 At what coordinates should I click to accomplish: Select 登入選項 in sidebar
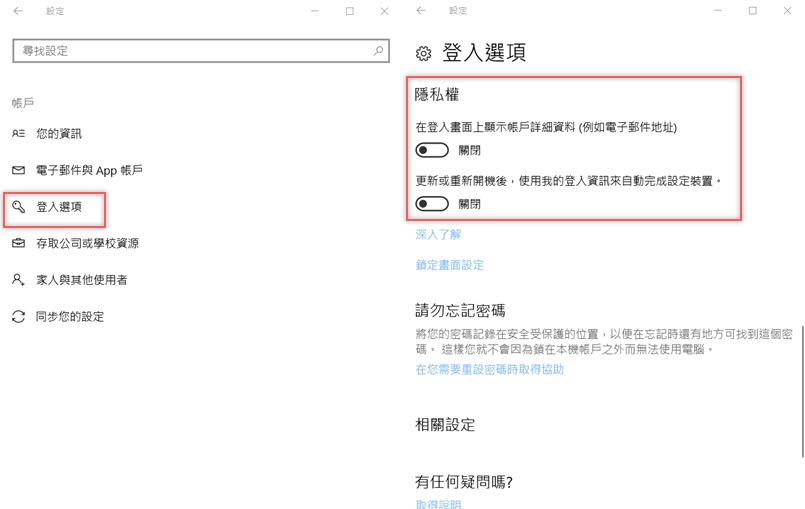point(59,206)
